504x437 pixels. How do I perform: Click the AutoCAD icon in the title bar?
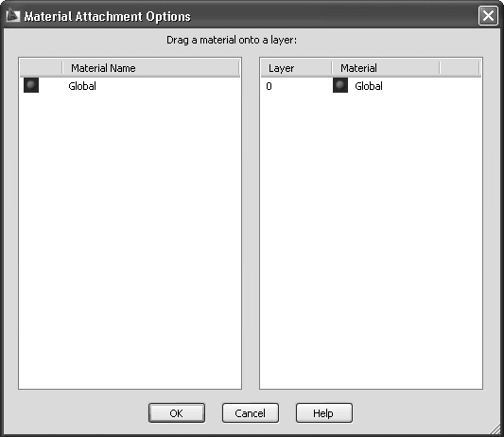13,16
